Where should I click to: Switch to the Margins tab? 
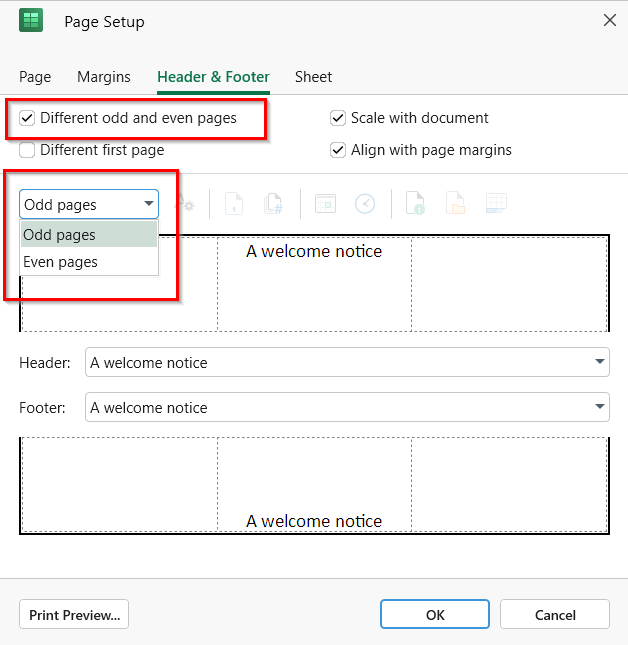click(x=104, y=77)
